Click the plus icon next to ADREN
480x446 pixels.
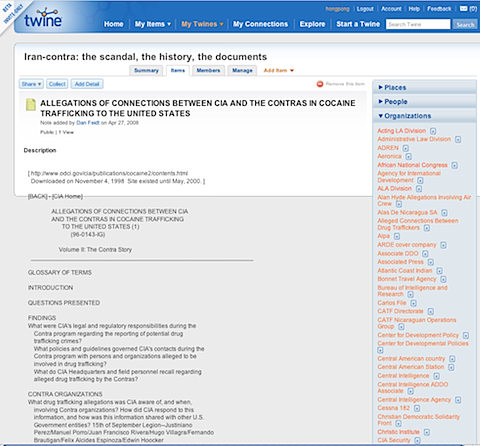[x=406, y=148]
